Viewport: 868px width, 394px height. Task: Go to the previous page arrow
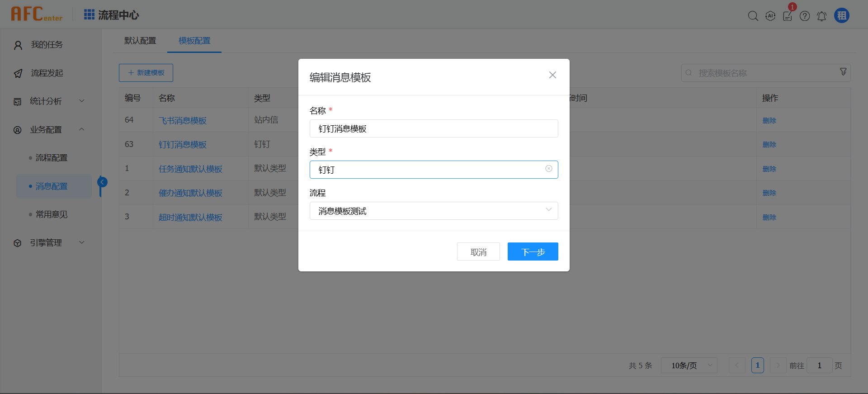click(737, 366)
